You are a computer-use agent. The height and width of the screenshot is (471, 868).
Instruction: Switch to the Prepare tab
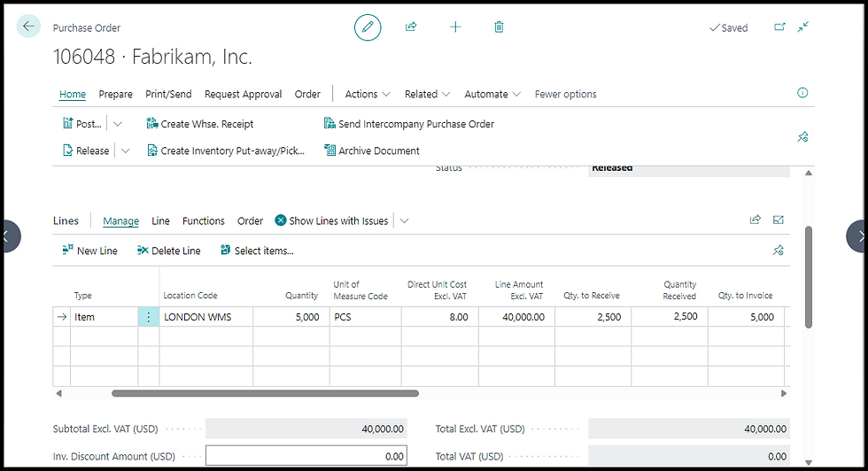116,94
